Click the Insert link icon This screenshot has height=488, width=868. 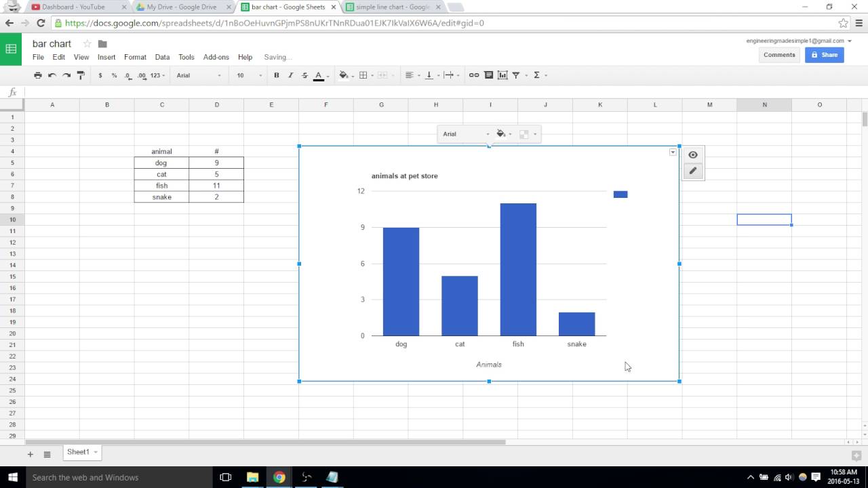[x=474, y=75]
